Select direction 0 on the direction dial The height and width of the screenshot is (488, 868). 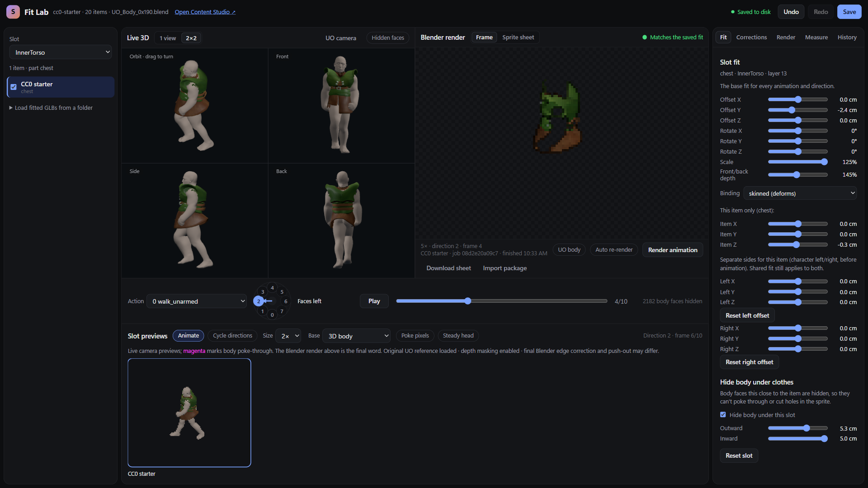tap(272, 315)
